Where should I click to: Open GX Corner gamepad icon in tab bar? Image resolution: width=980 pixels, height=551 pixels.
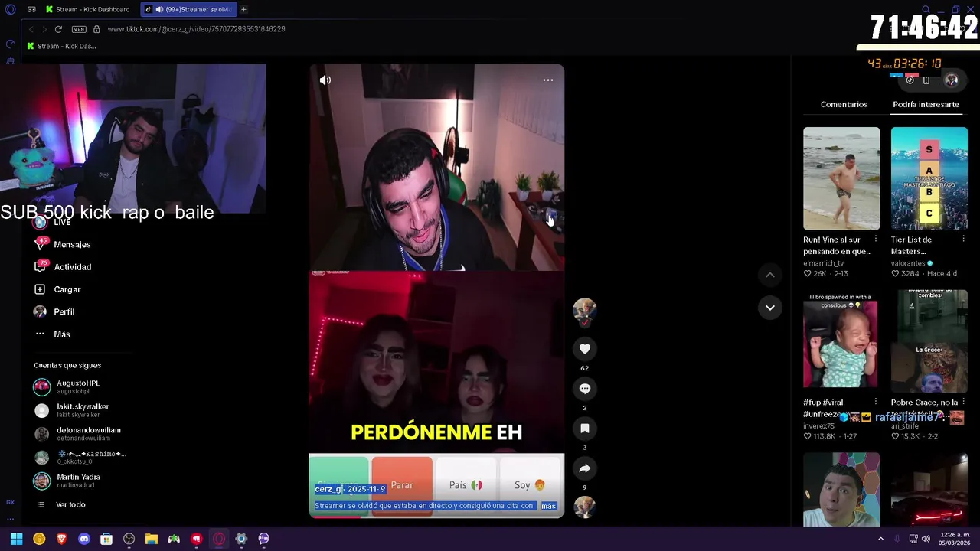(x=31, y=9)
